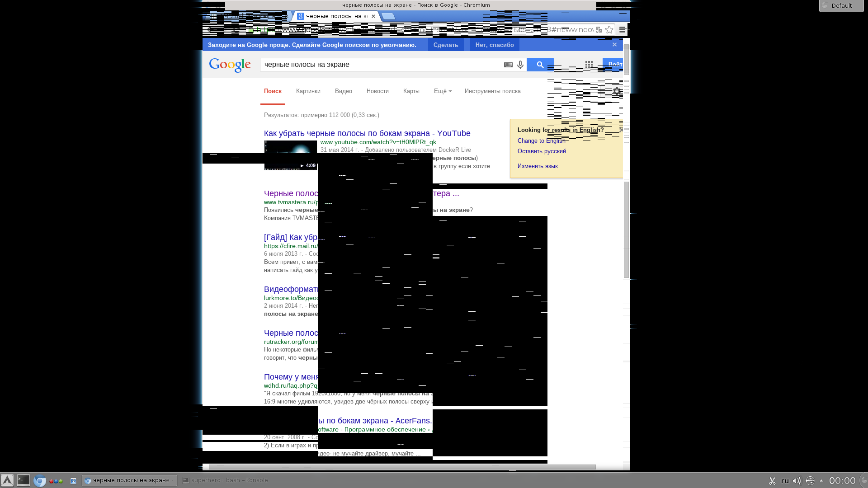Viewport: 868px width, 488px height.
Task: Click the Google logo
Action: coord(230,65)
